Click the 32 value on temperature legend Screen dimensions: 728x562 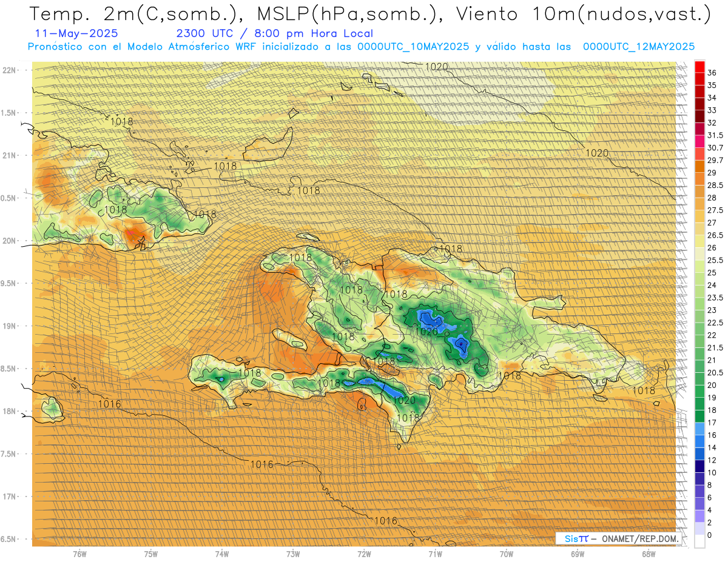(x=712, y=122)
